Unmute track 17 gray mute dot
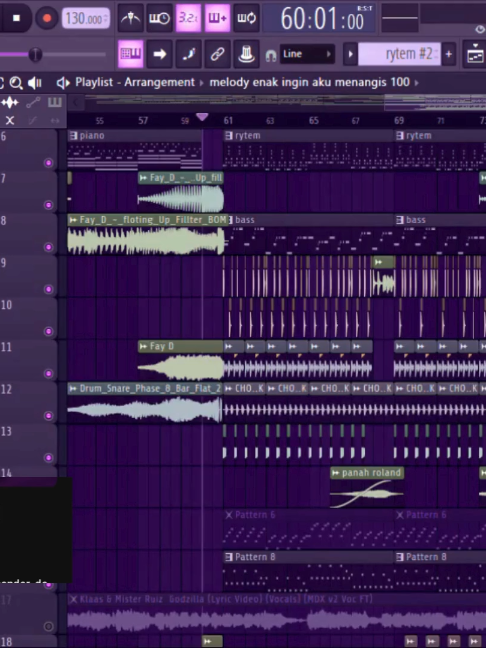486x648 pixels. (x=48, y=627)
